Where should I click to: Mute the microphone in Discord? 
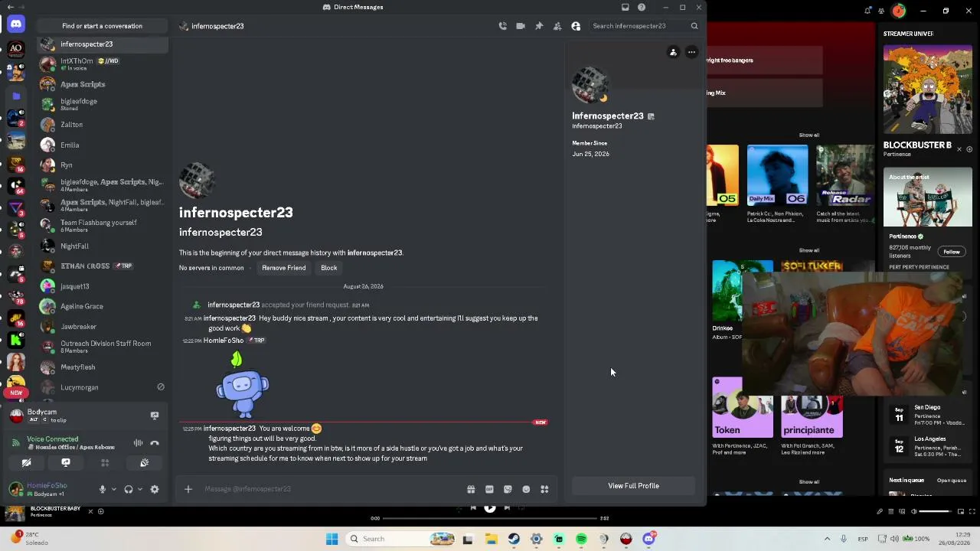point(102,490)
